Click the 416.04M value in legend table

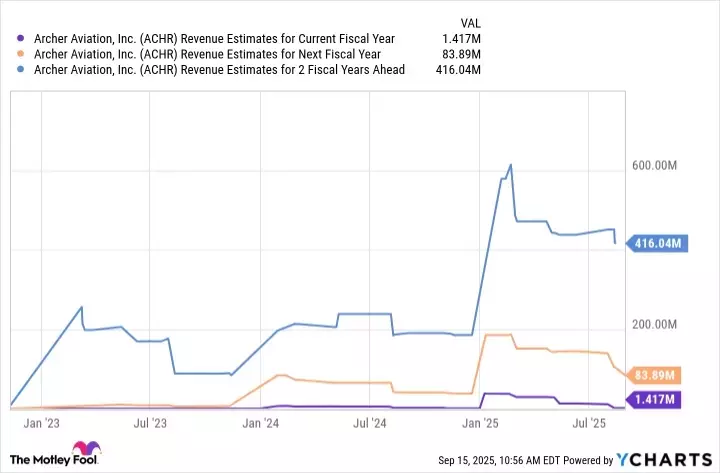460,69
